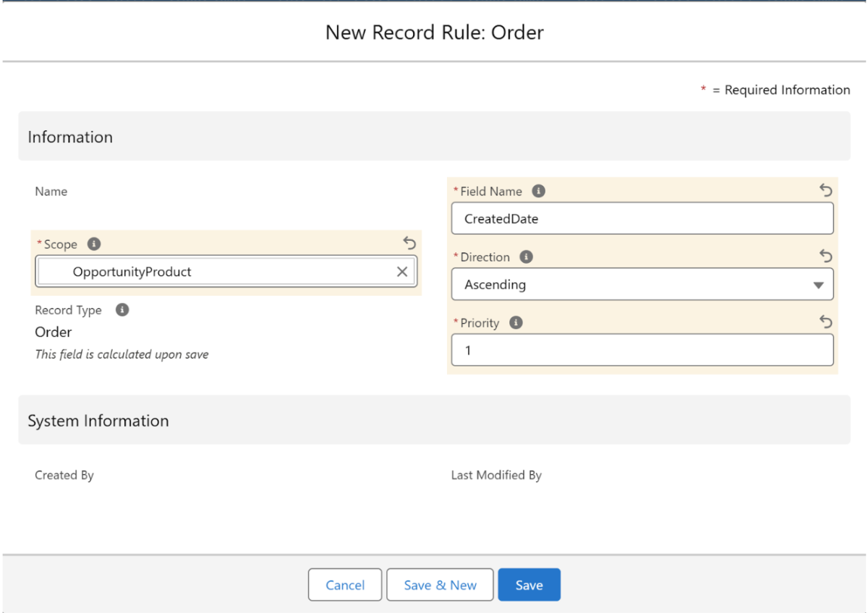Save the new record rule
868x613 pixels.
click(x=529, y=586)
